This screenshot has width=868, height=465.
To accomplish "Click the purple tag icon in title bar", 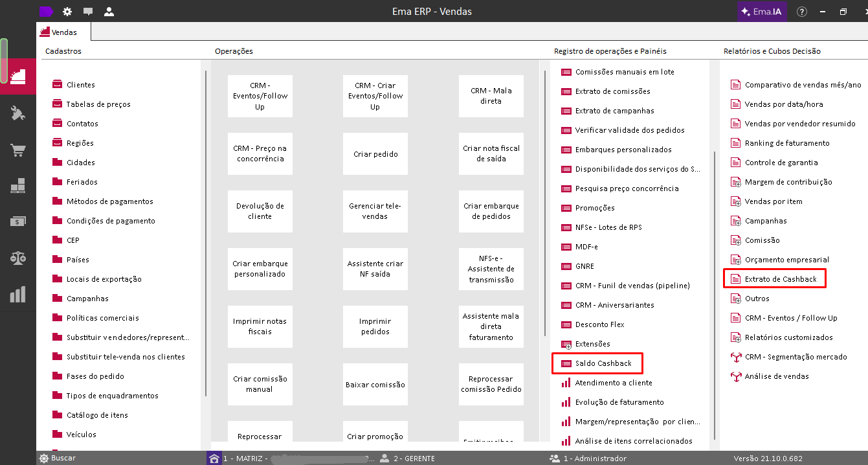I will [47, 11].
